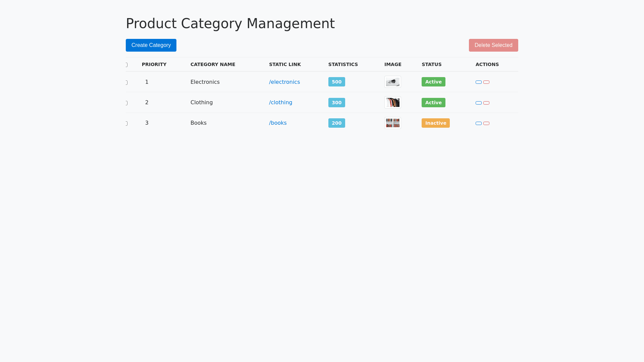View the Books category image thumbnail

[x=392, y=123]
